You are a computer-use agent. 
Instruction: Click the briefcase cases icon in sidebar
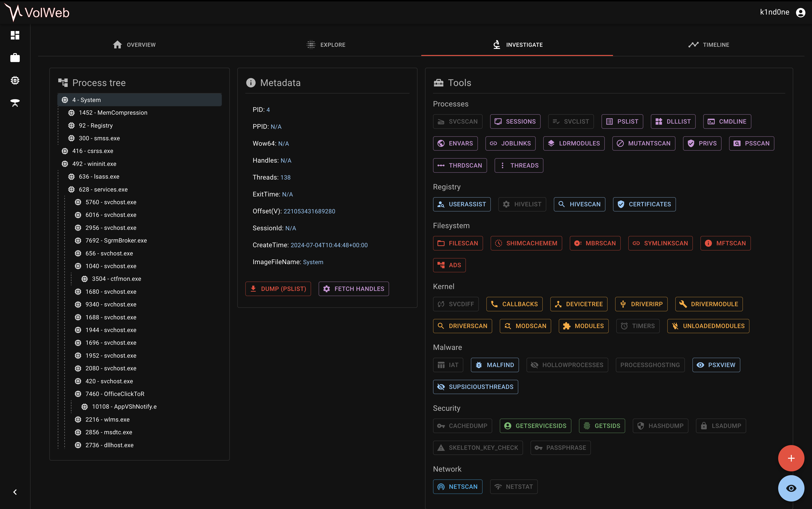tap(15, 58)
